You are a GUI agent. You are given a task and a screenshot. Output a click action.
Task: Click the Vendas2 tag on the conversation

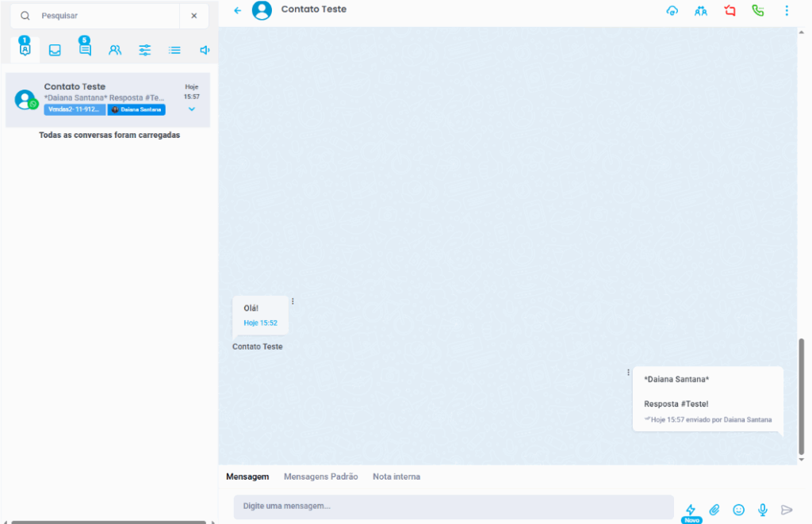coord(75,109)
